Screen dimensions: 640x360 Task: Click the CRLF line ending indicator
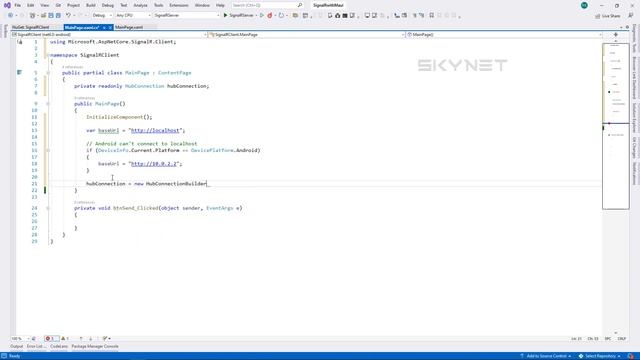(x=622, y=339)
